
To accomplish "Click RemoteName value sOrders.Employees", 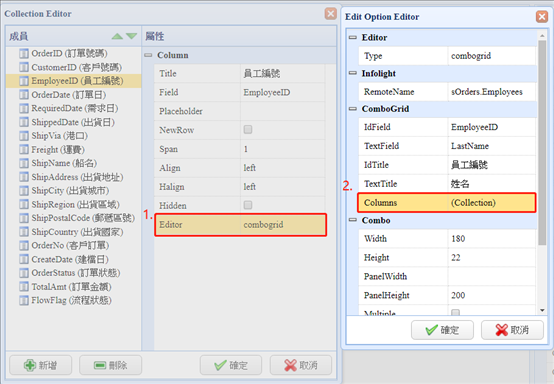I will tap(492, 92).
